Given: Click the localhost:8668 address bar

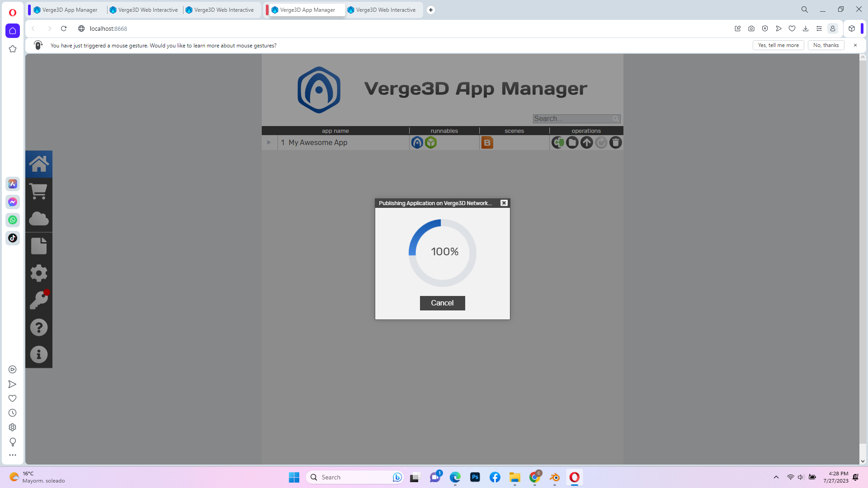Looking at the screenshot, I should (x=108, y=28).
